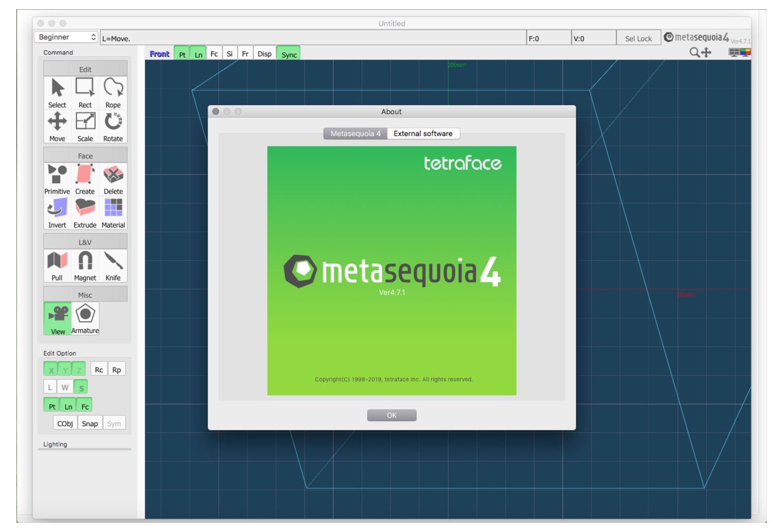Open the Armature tool
Viewport: 773px width, 532px height.
85,319
